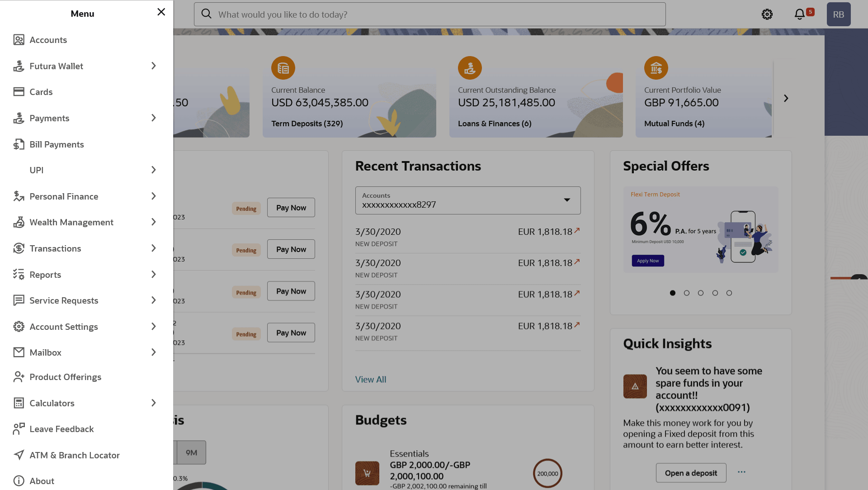The image size is (868, 490).
Task: Click the settings gear icon in header
Action: click(767, 14)
